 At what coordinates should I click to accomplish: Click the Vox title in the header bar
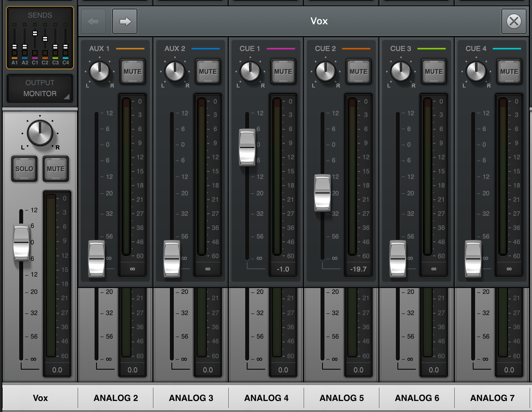(x=319, y=21)
